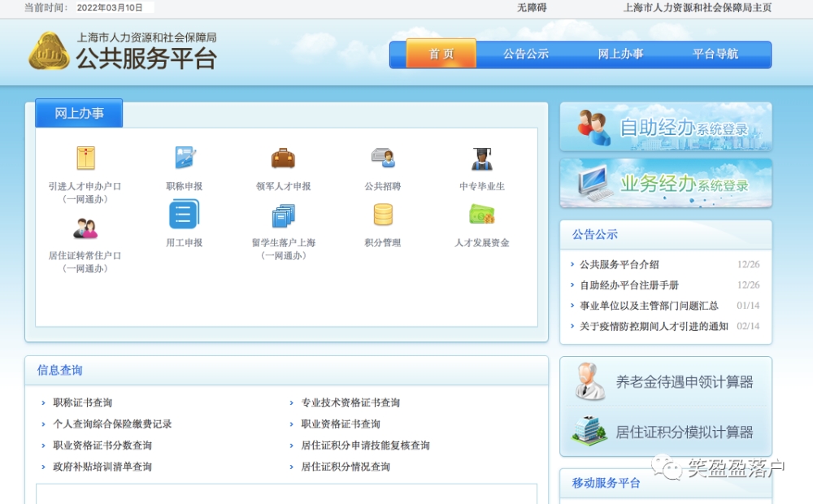Open the 职称申报 document icon

(x=185, y=158)
